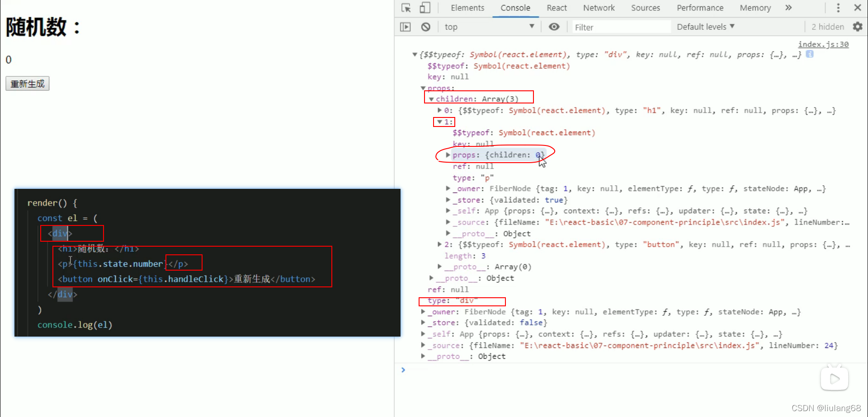The height and width of the screenshot is (417, 868).
Task: Activate the inspect element picker icon
Action: pos(406,8)
